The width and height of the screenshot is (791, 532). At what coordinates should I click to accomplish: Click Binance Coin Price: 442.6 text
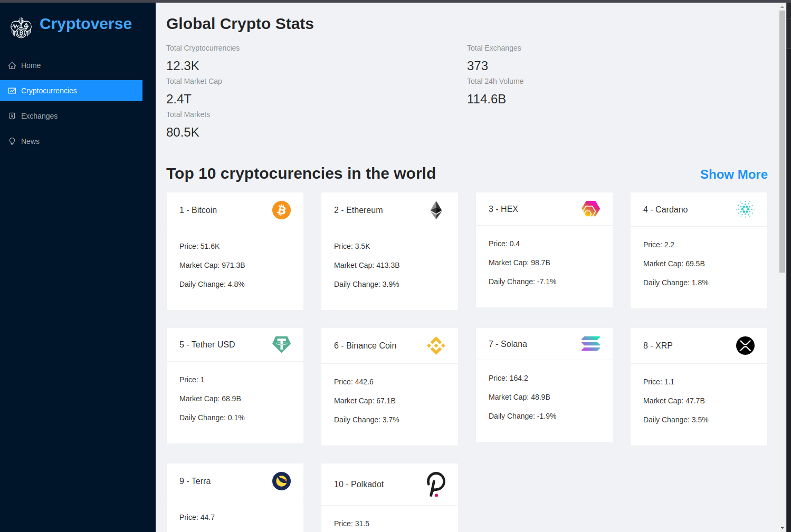(354, 382)
